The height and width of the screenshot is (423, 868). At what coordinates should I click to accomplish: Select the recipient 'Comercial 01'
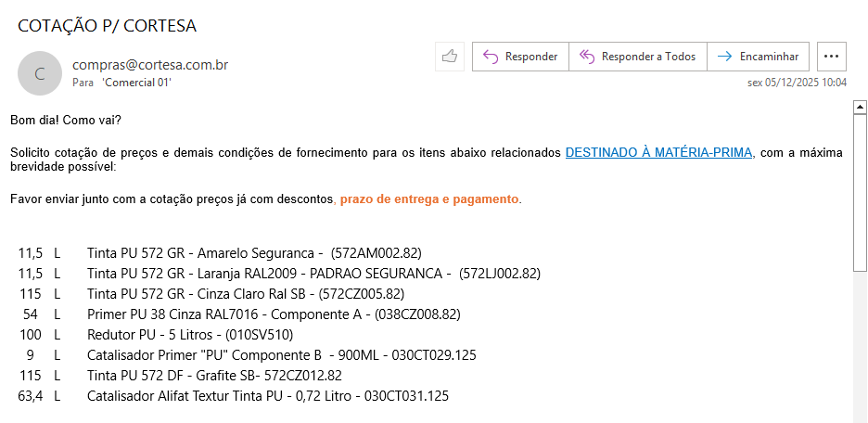(136, 83)
